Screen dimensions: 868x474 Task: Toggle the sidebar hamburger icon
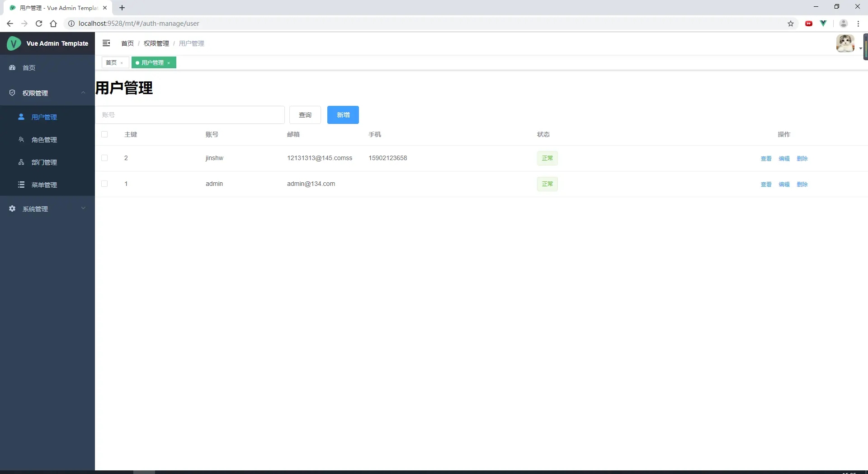(106, 43)
